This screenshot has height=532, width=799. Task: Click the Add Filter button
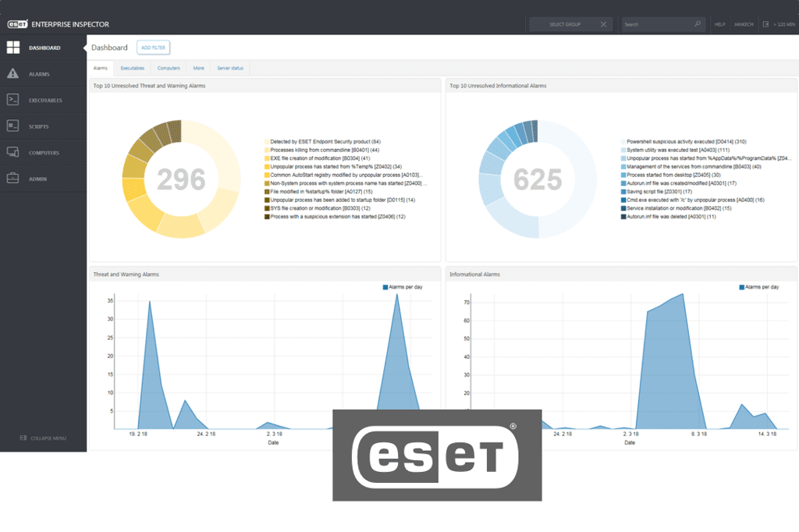[154, 48]
